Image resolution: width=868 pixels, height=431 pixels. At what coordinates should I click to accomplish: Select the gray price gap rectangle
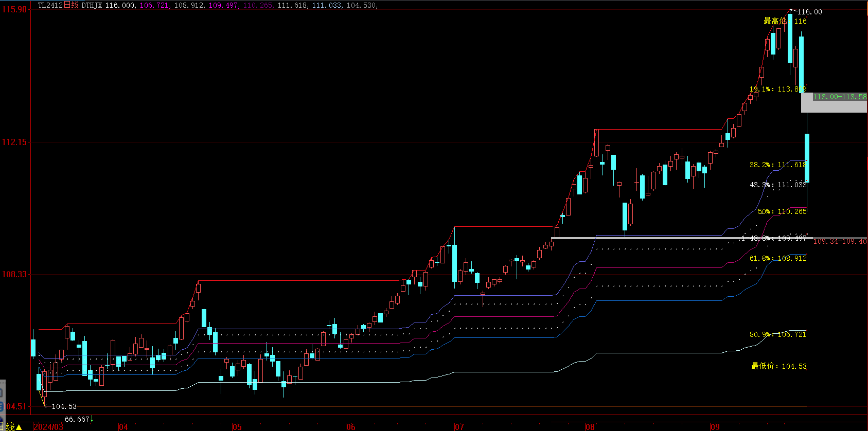pyautogui.click(x=834, y=102)
